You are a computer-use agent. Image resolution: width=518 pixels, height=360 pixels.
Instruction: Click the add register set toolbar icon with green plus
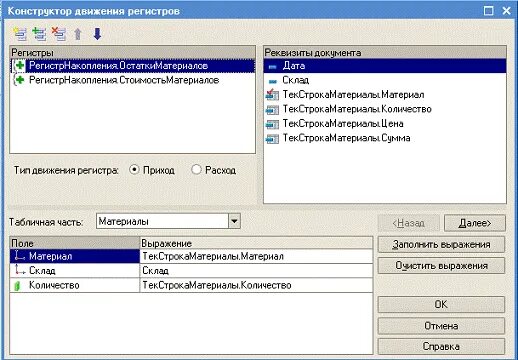click(39, 34)
